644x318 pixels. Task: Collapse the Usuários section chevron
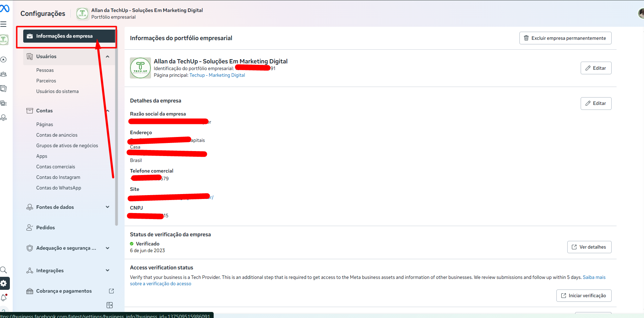click(x=108, y=56)
